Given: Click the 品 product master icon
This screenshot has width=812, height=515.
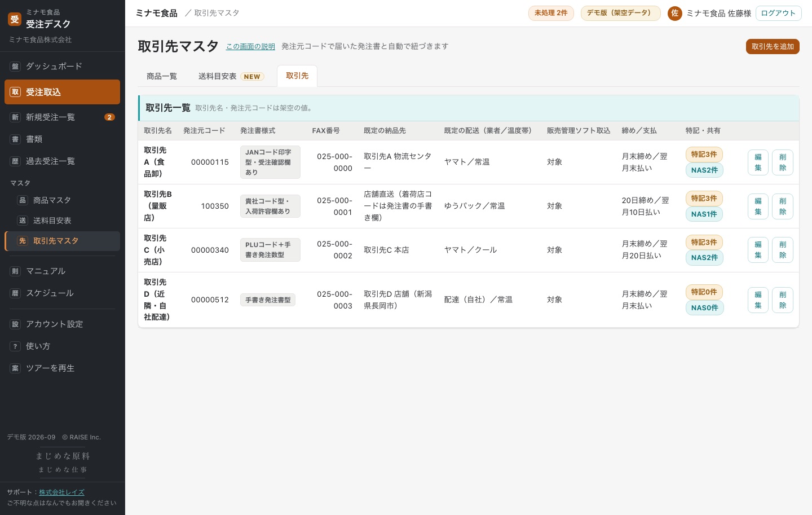Looking at the screenshot, I should click(23, 200).
